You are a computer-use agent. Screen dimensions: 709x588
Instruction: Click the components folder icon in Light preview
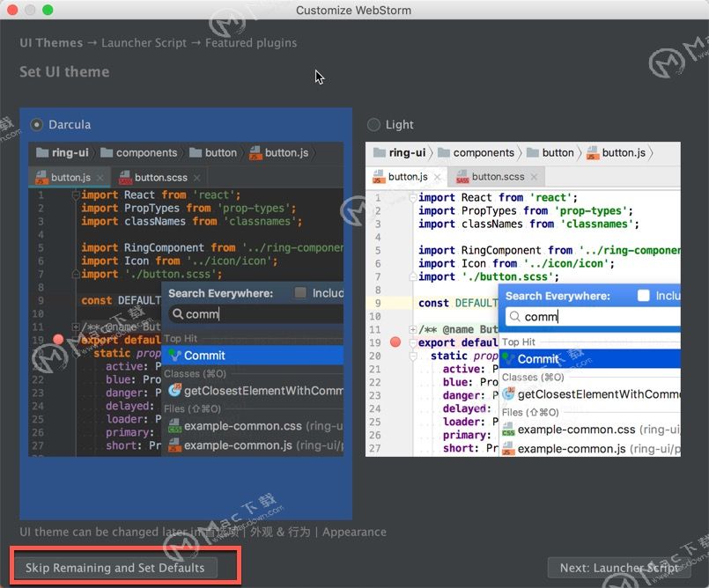[444, 153]
